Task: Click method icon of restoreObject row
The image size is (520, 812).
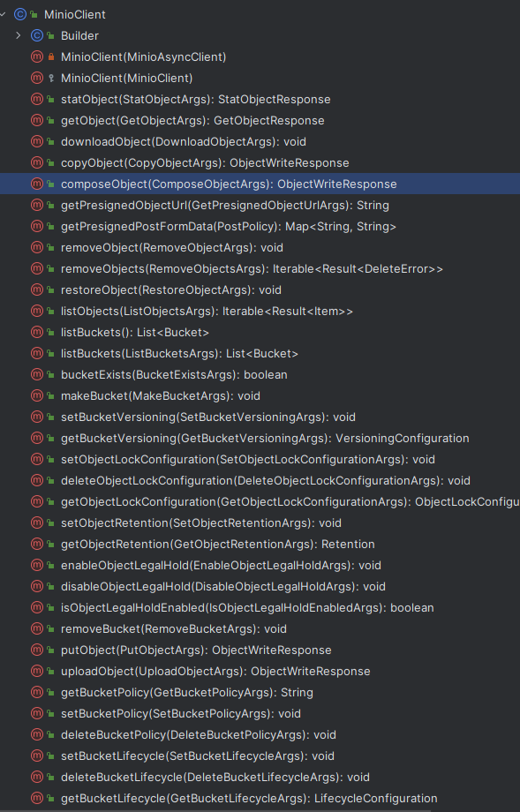Action: point(37,290)
